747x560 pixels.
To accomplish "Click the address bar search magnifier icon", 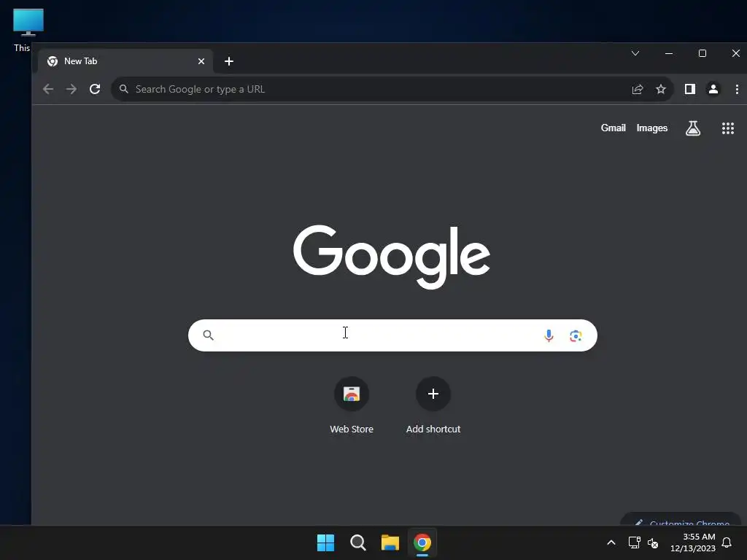I will click(124, 89).
